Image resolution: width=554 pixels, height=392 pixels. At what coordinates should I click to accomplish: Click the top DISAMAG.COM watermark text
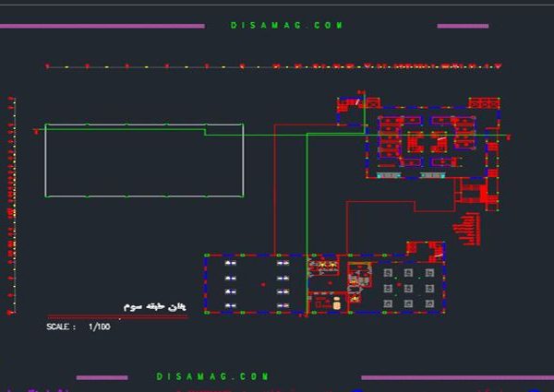[286, 26]
